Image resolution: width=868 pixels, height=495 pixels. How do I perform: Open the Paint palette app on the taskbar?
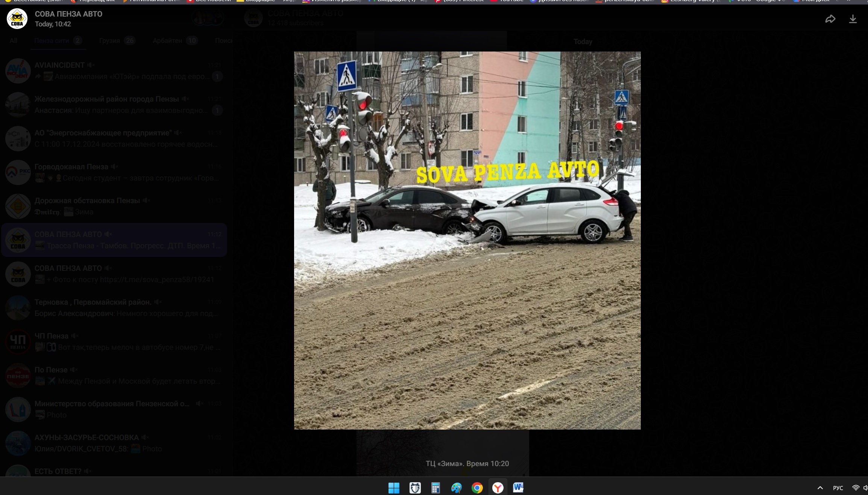(456, 488)
